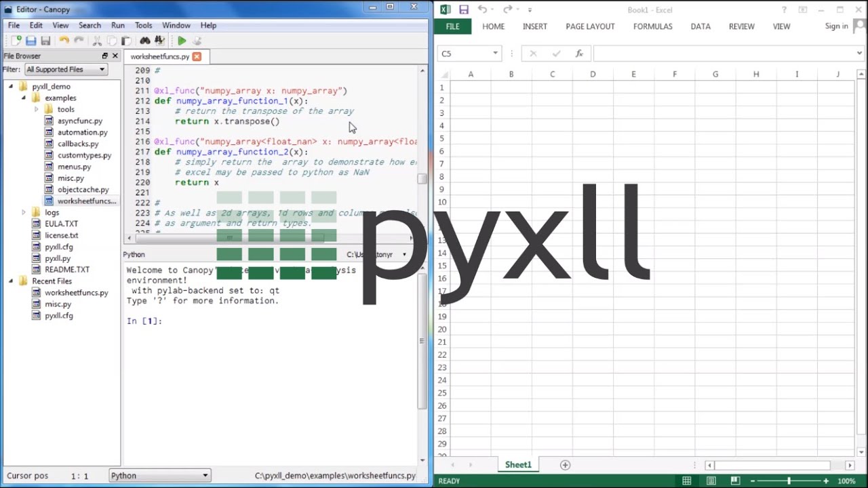Open customtypes.py in the file browser
Screen dimensions: 868x488
84,155
